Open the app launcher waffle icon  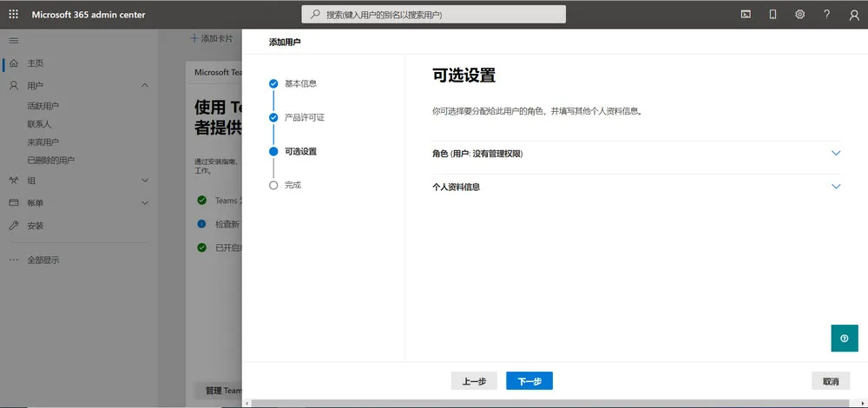coord(13,15)
